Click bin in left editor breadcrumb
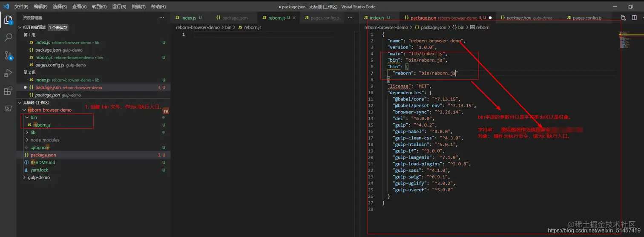Image resolution: width=644 pixels, height=237 pixels. pos(228,27)
